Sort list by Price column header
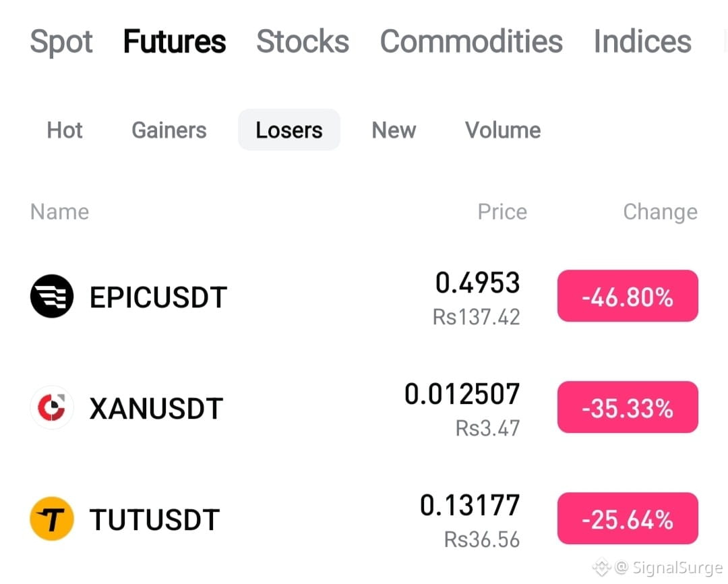Image resolution: width=728 pixels, height=584 pixels. point(502,212)
